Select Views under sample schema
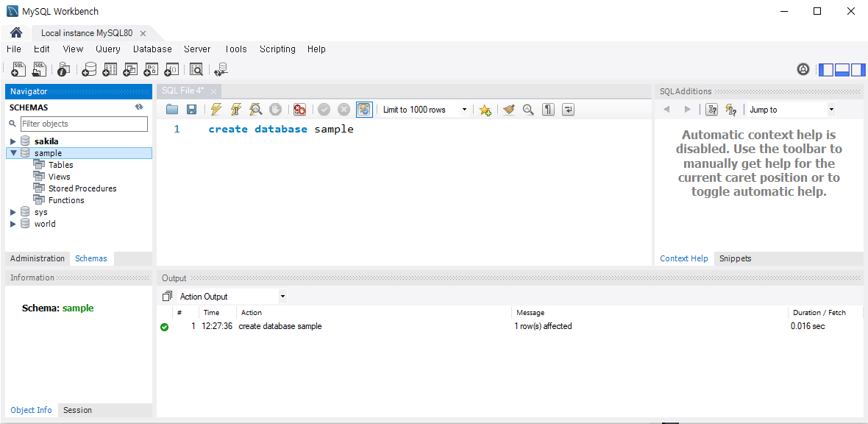The image size is (868, 424). click(x=60, y=177)
